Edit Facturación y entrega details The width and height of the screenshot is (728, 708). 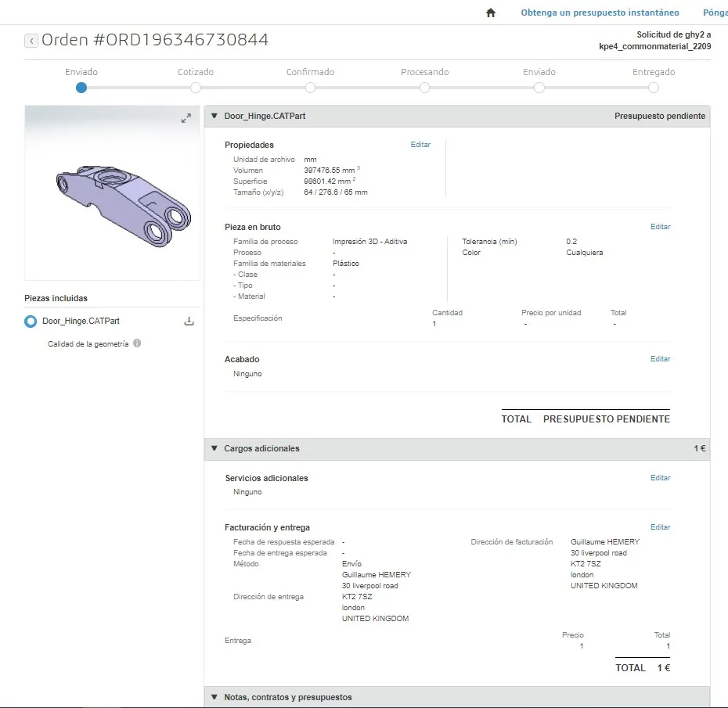click(x=660, y=527)
